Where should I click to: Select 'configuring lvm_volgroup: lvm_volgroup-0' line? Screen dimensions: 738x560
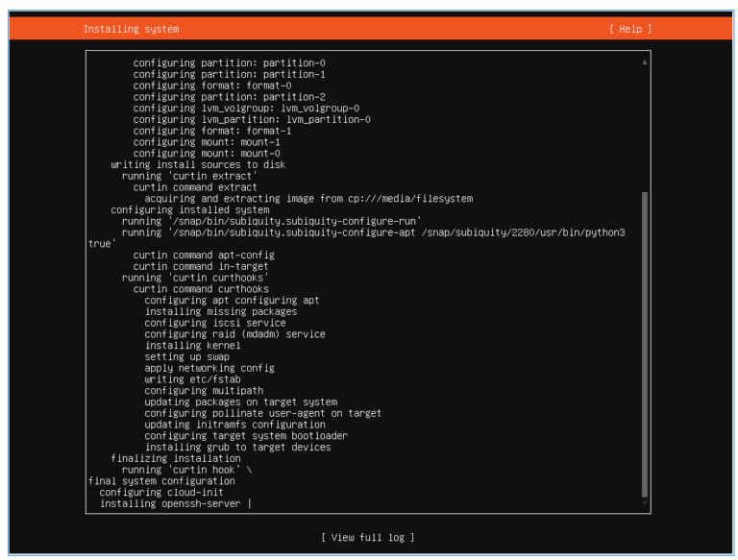[x=246, y=108]
